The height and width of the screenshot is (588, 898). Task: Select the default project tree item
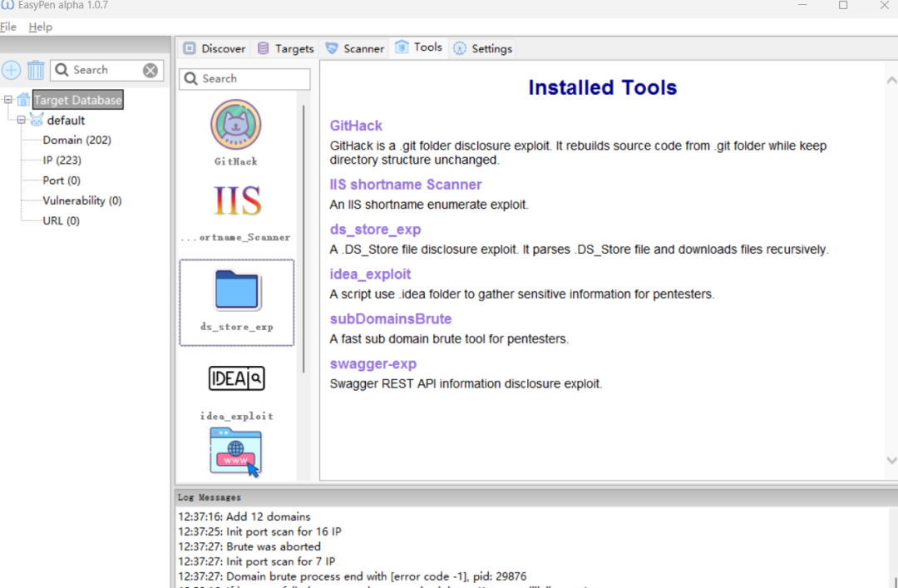(66, 121)
